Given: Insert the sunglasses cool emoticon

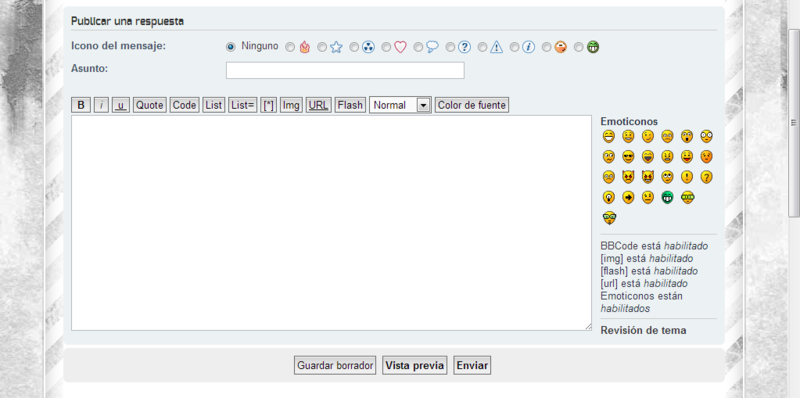Looking at the screenshot, I should point(628,157).
